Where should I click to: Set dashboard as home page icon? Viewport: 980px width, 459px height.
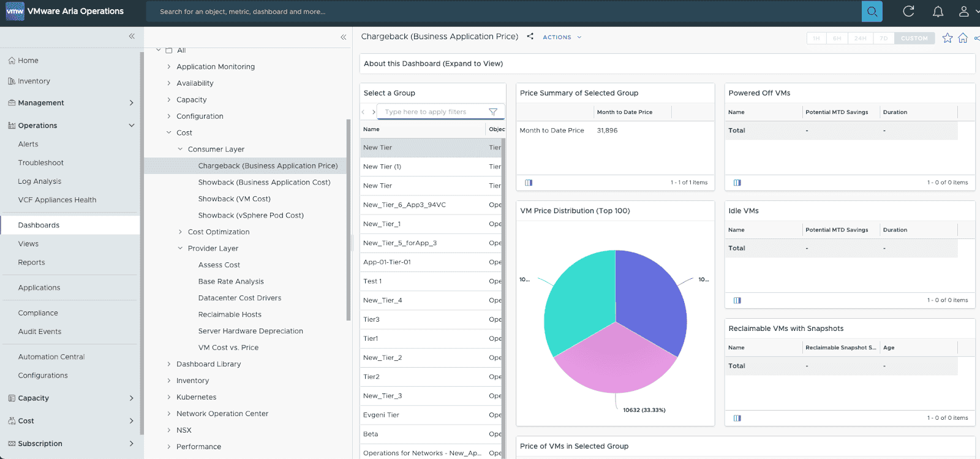tap(963, 38)
